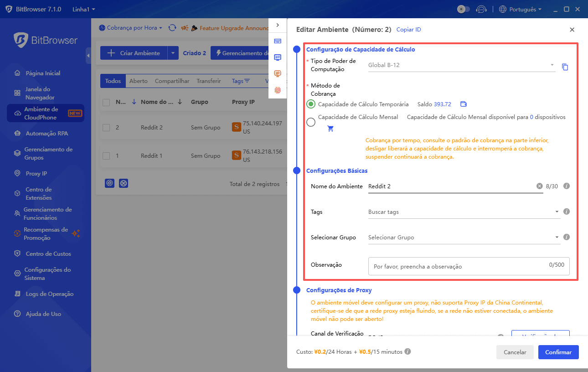588x372 pixels.
Task: Open the Buscar tags dropdown
Action: (x=464, y=212)
